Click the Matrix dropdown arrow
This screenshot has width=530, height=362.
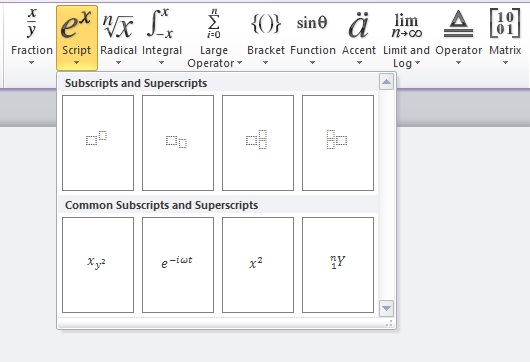click(x=505, y=63)
